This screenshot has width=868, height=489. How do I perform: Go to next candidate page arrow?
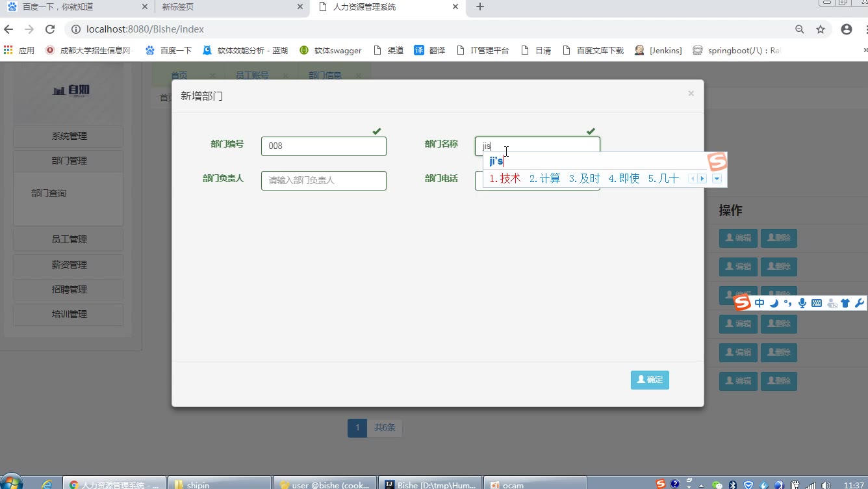tap(702, 178)
